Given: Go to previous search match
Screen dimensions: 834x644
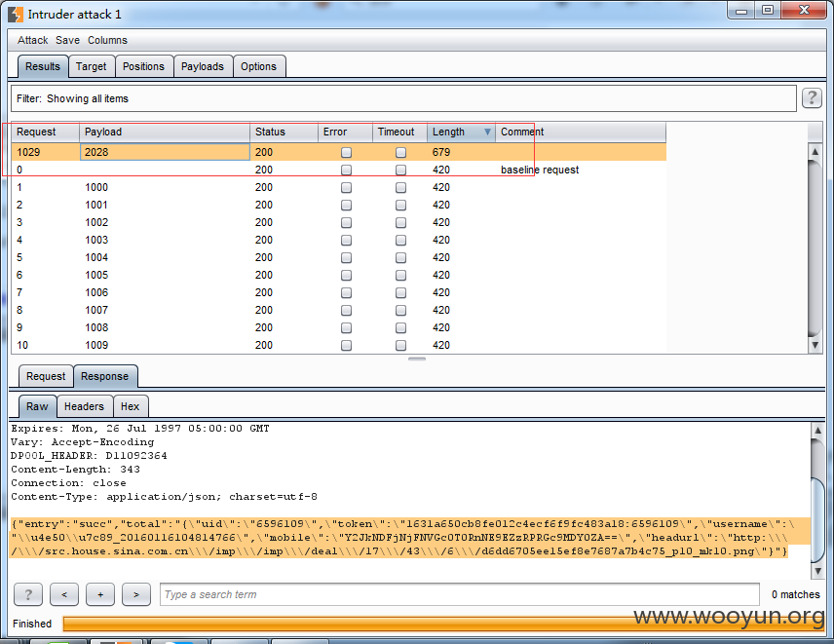Looking at the screenshot, I should coord(64,594).
